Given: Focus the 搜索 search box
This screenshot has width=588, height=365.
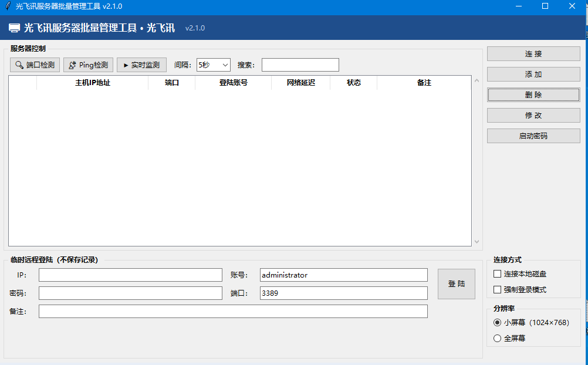Looking at the screenshot, I should coord(300,65).
